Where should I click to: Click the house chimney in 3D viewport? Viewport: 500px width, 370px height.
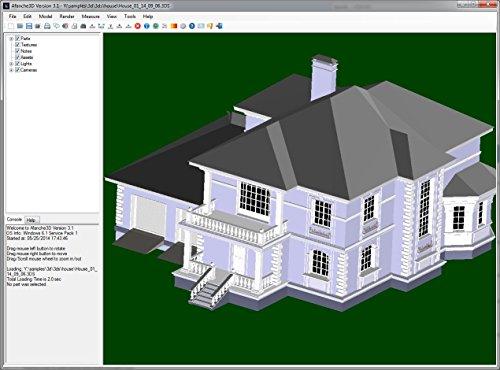(x=323, y=78)
